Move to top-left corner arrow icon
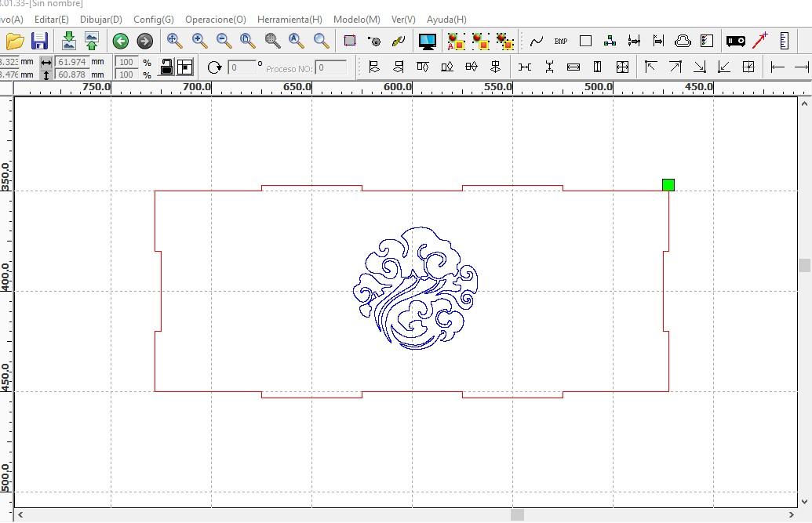This screenshot has height=523, width=812. point(650,67)
